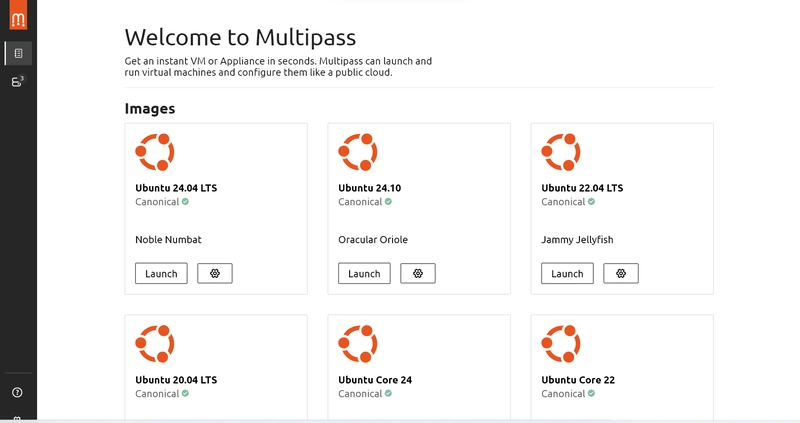Click Canonical publisher under Ubuntu 22.04 LTS
800x423 pixels.
(563, 202)
